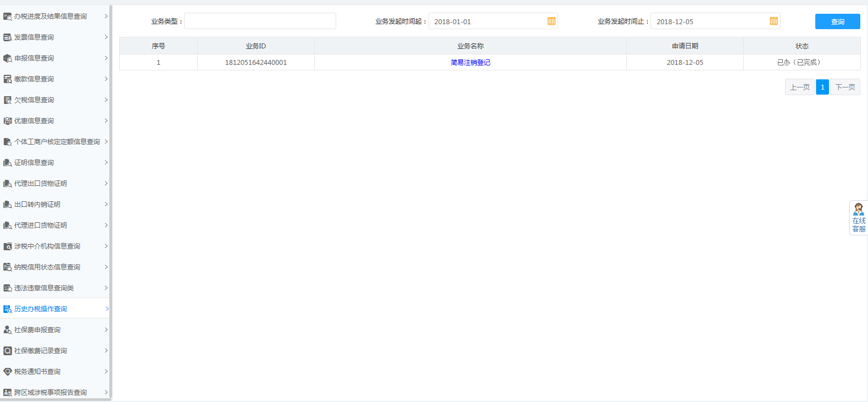
Task: Open 涉税中介机构信息查询 menu item
Action: 55,246
